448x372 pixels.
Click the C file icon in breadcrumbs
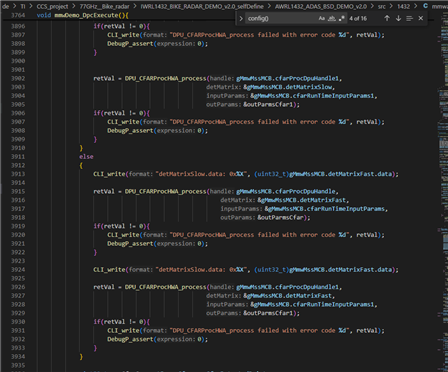tap(425, 6)
